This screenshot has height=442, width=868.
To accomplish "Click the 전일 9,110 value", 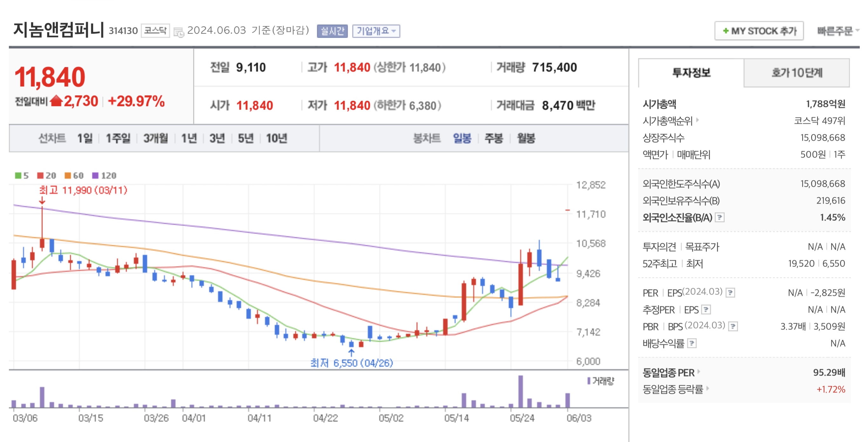I will click(x=251, y=67).
